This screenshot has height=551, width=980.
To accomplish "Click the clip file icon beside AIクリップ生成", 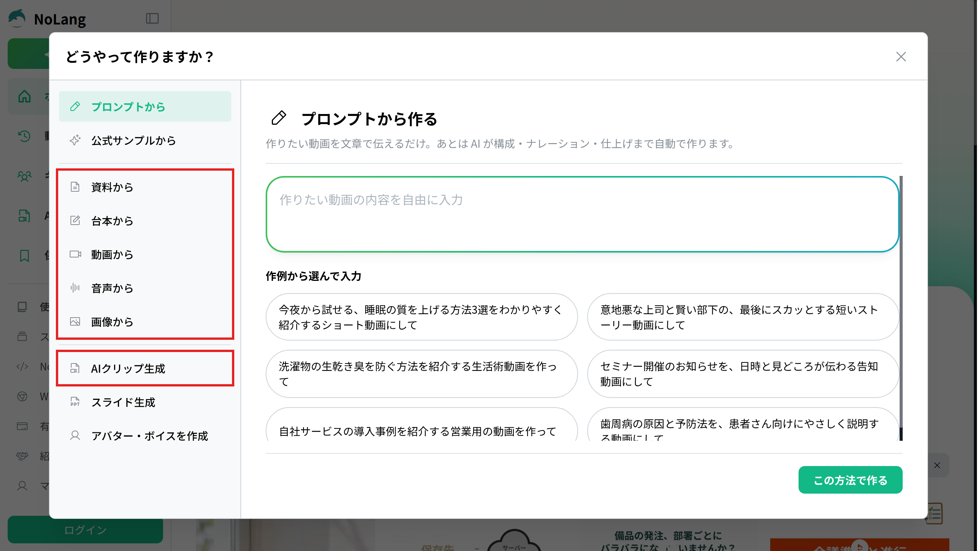I will tap(75, 368).
